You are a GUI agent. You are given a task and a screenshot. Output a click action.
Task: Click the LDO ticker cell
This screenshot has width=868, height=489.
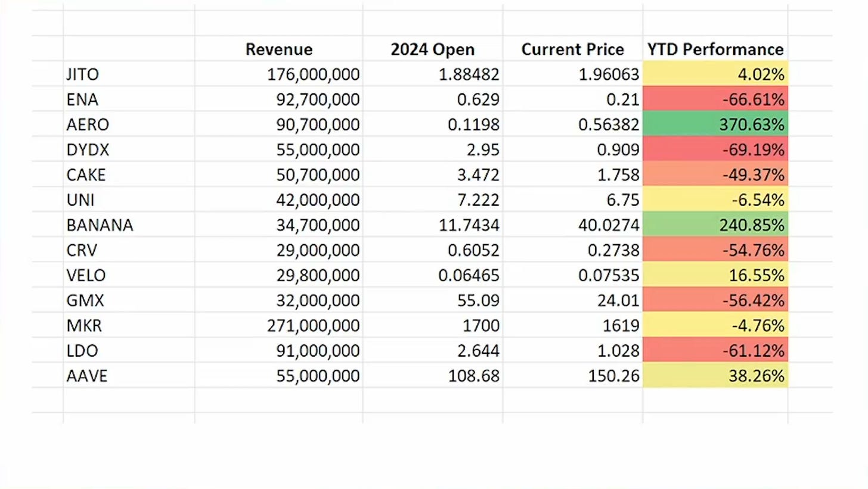pyautogui.click(x=129, y=350)
